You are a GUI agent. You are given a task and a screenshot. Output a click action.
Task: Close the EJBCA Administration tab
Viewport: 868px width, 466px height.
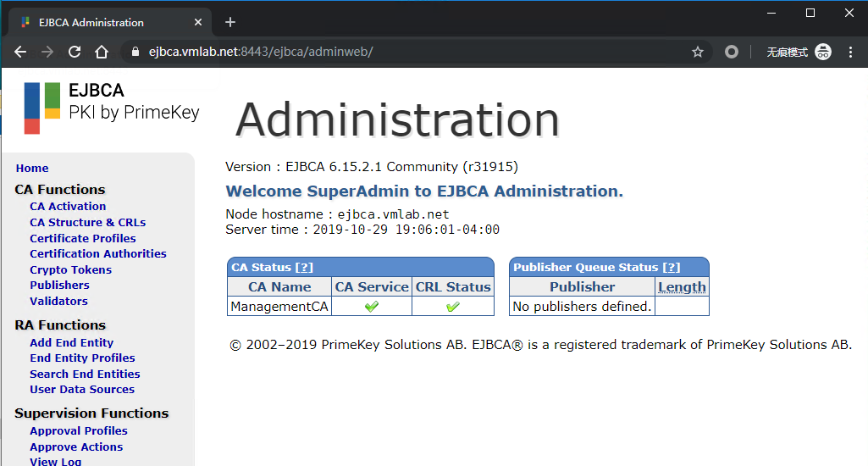pyautogui.click(x=198, y=22)
